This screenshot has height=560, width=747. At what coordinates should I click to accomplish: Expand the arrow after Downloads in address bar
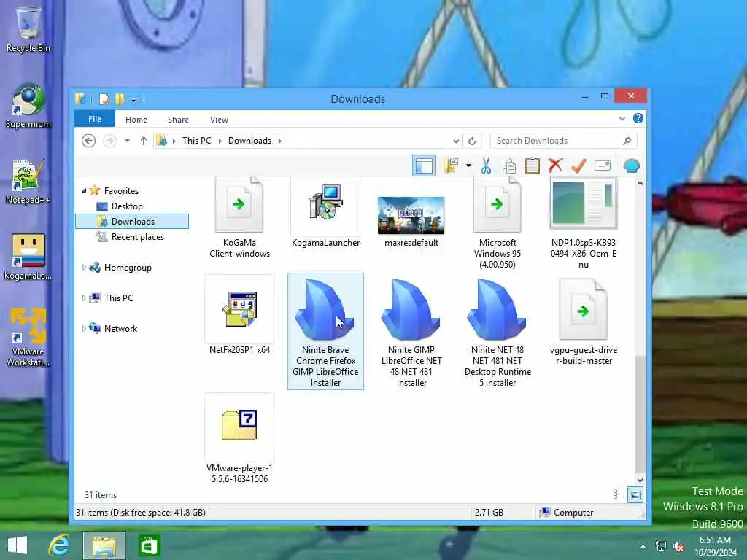click(x=280, y=141)
